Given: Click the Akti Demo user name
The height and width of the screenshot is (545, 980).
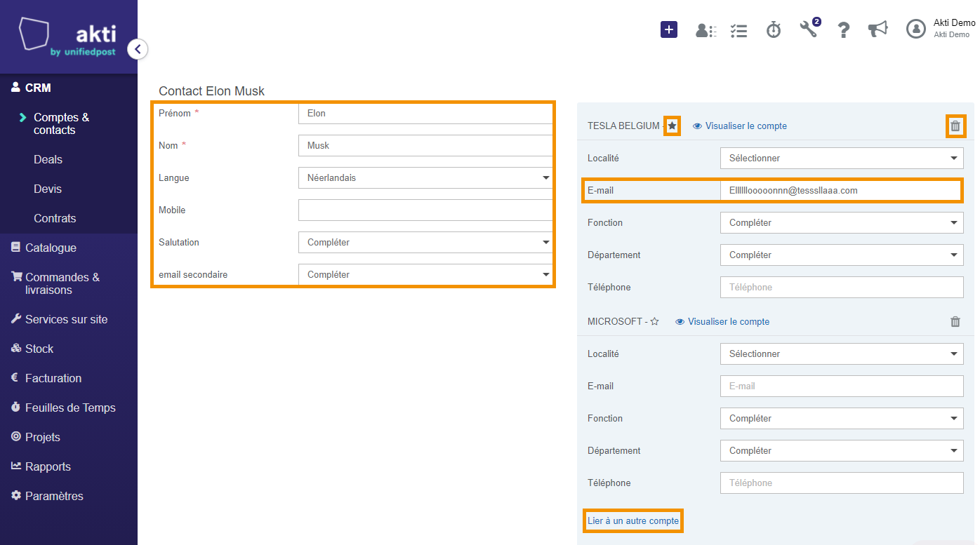Looking at the screenshot, I should coord(954,23).
